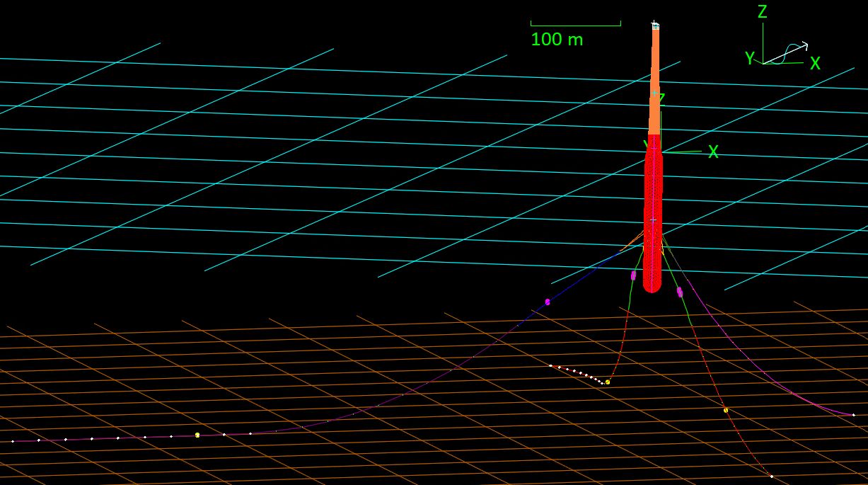Click the yellow node ending the white dotted segment

(x=608, y=382)
